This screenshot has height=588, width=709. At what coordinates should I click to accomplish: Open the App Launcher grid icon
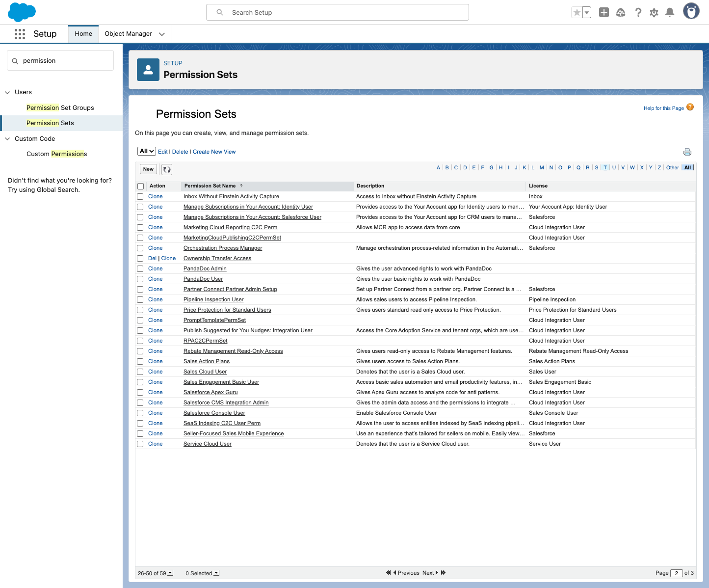click(20, 34)
